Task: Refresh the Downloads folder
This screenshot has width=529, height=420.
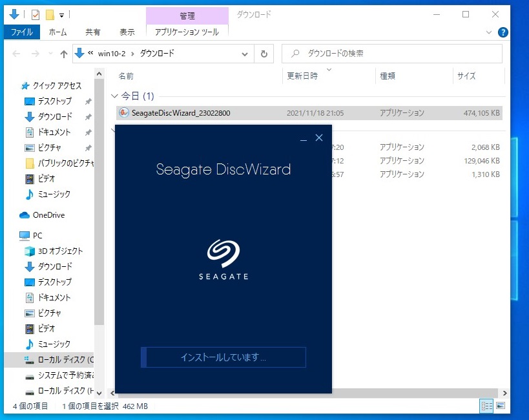Action: click(264, 54)
